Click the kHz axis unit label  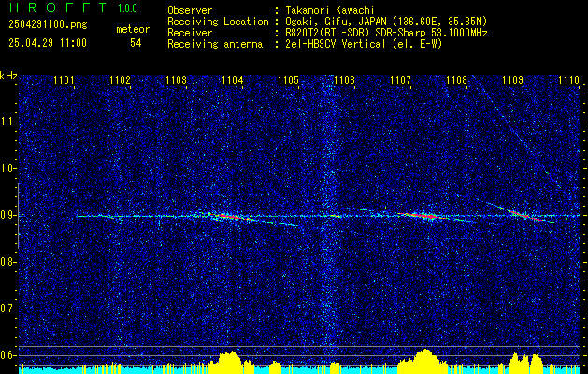point(8,76)
